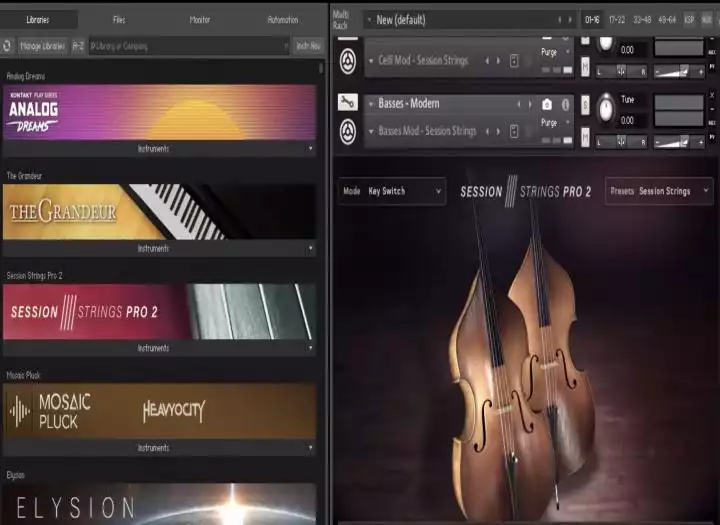Adjust the Basses - Modern volume slider
This screenshot has width=720, height=525.
tap(679, 142)
